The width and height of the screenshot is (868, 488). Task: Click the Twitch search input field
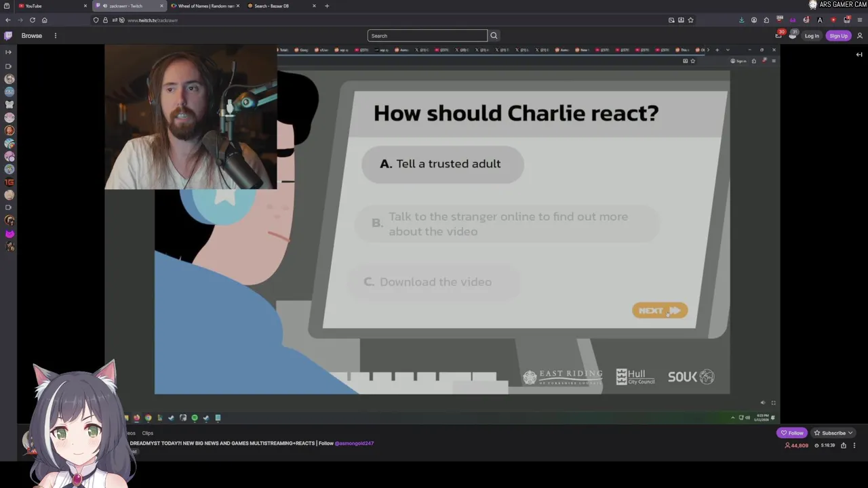coord(427,35)
